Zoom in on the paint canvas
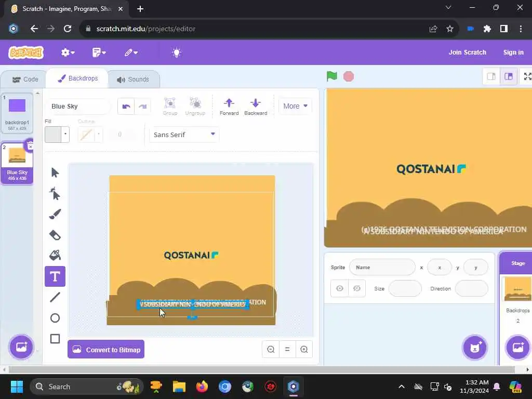The image size is (532, 399). tap(304, 349)
